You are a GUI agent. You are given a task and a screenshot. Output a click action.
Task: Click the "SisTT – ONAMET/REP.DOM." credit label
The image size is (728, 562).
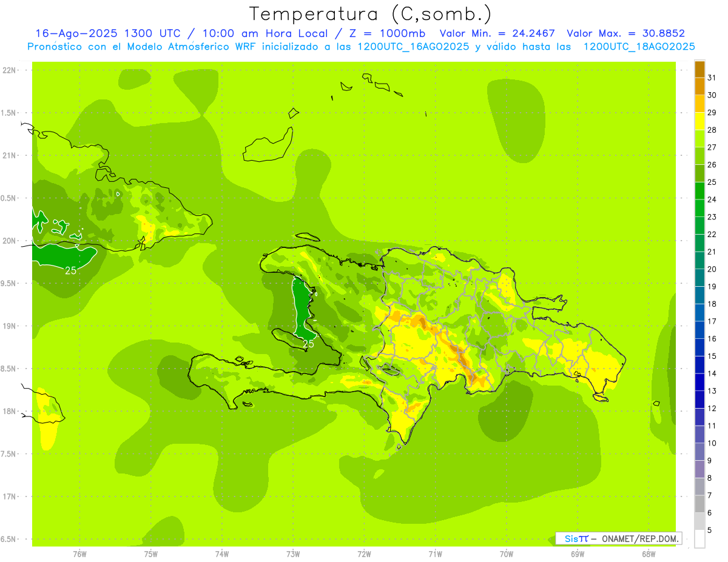(618, 538)
